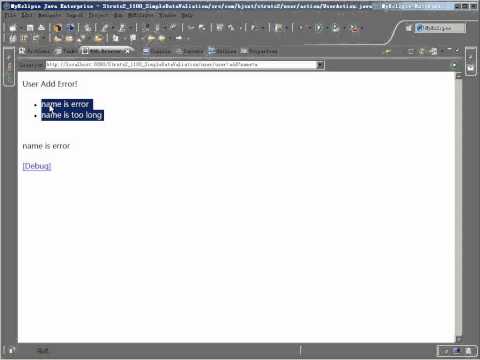The height and width of the screenshot is (360, 480).
Task: Open the MyEclipse menu
Action: click(x=141, y=15)
